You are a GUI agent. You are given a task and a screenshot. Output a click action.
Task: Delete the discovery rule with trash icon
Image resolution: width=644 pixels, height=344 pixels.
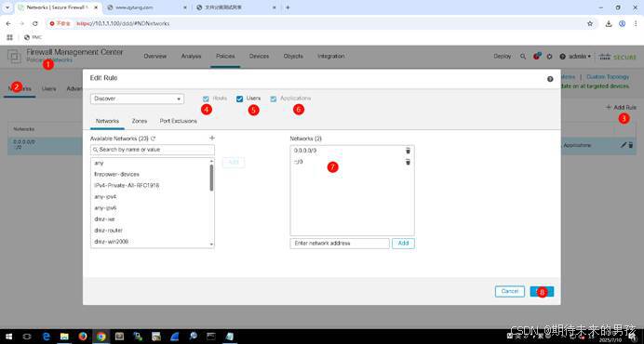(631, 145)
